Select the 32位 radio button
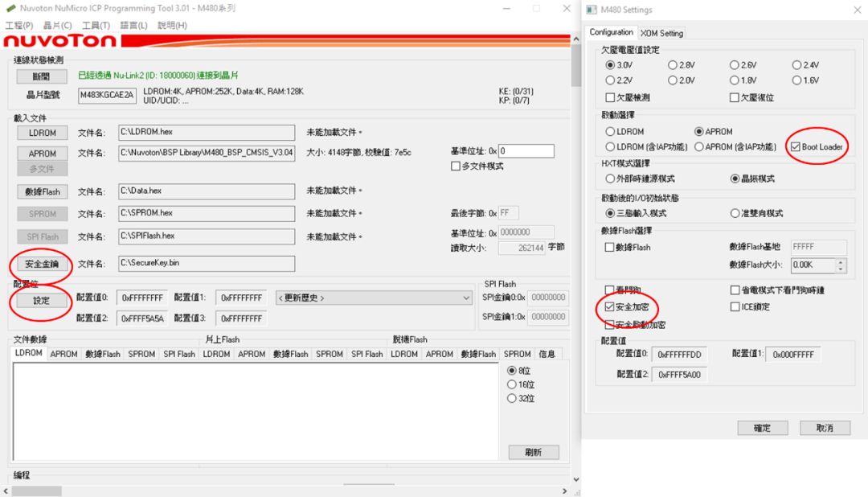 click(x=511, y=398)
